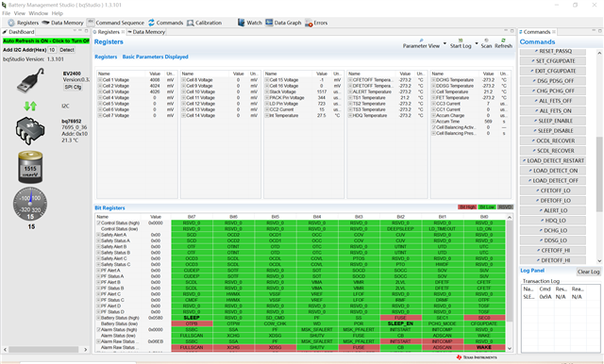Screen dimensions: 604x364
Task: Click the EV2400 USB adapter icon
Action: point(31,80)
